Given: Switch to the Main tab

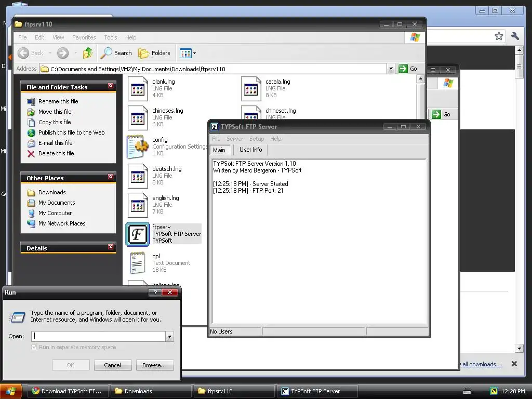Looking at the screenshot, I should 220,150.
